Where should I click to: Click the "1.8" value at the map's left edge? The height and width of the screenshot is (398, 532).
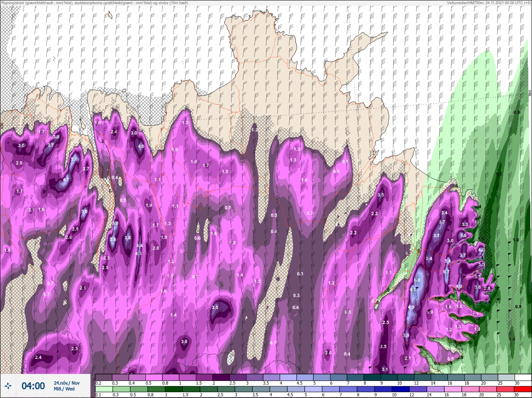(7, 250)
